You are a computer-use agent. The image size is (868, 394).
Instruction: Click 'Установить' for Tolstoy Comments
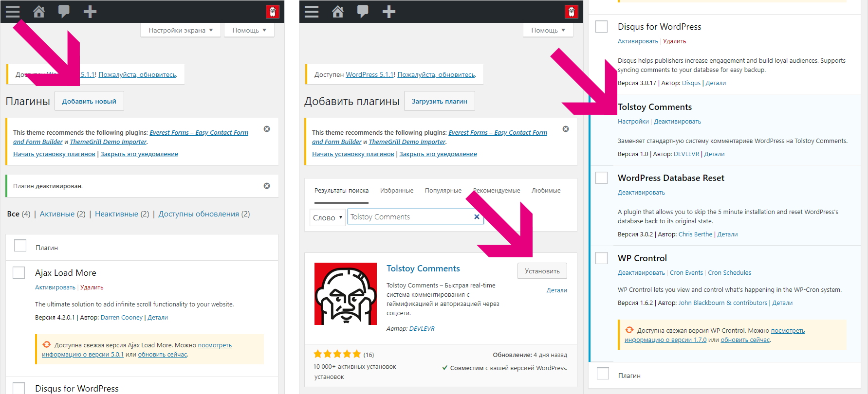pos(542,271)
